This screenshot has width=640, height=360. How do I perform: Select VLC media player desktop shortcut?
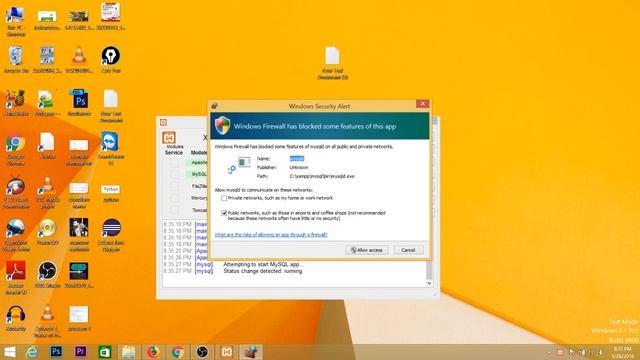tap(47, 192)
